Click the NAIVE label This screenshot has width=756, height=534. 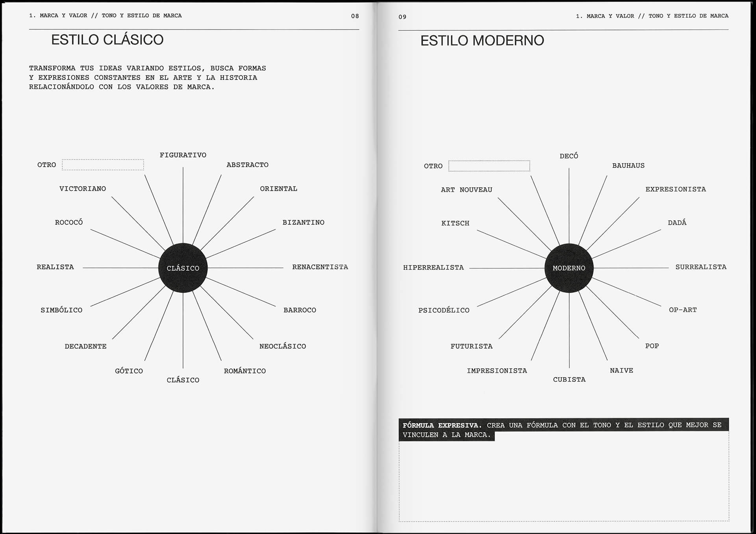[x=621, y=370]
